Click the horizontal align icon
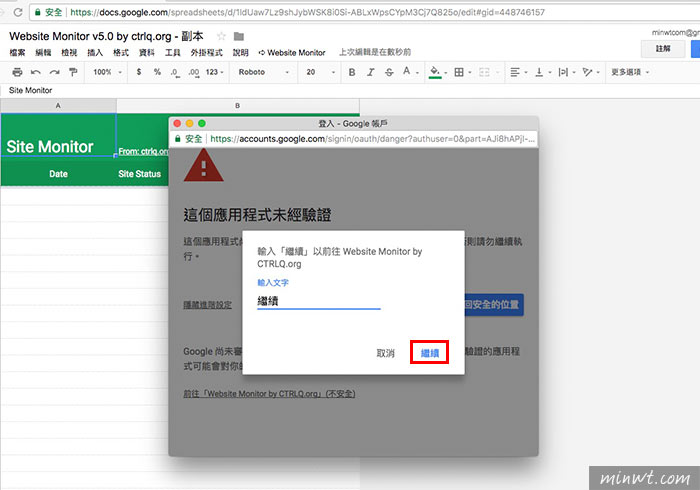The height and width of the screenshot is (490, 700). [515, 72]
